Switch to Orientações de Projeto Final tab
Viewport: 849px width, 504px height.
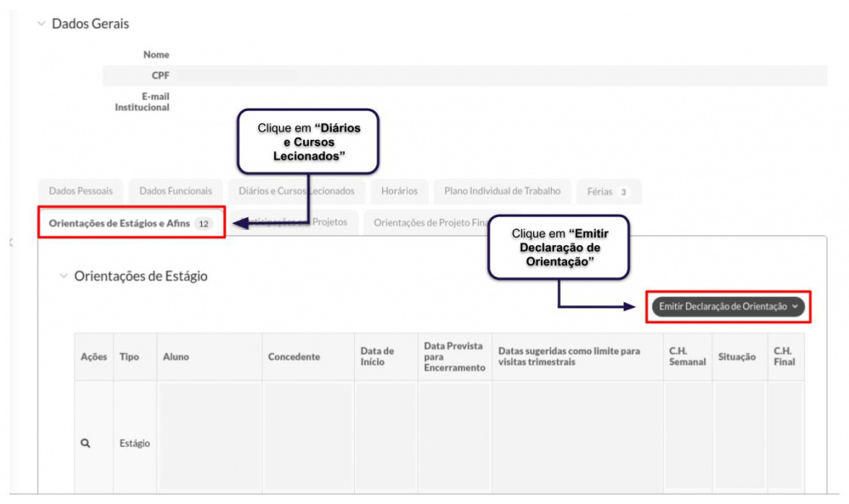pyautogui.click(x=431, y=222)
